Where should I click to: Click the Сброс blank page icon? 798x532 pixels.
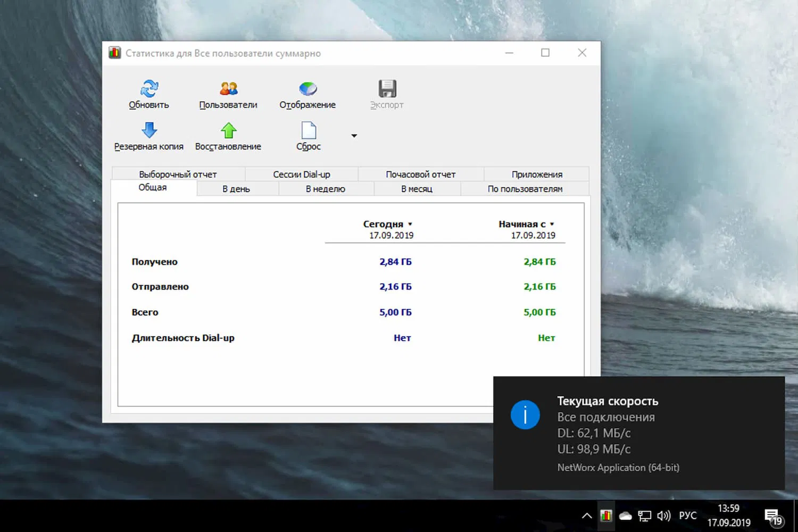pos(309,130)
